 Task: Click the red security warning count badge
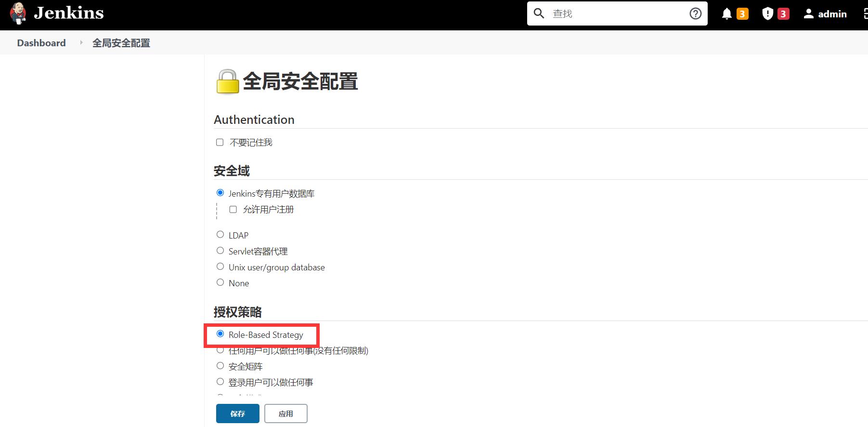tap(783, 14)
